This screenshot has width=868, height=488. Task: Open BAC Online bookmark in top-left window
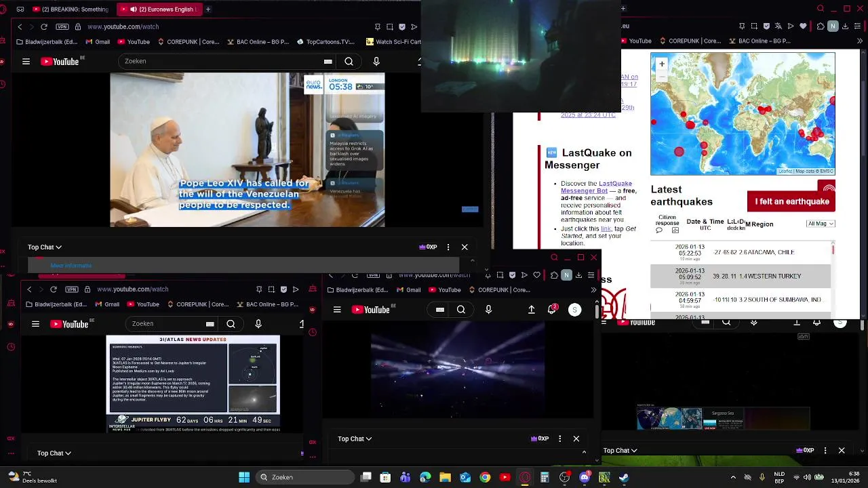point(257,41)
